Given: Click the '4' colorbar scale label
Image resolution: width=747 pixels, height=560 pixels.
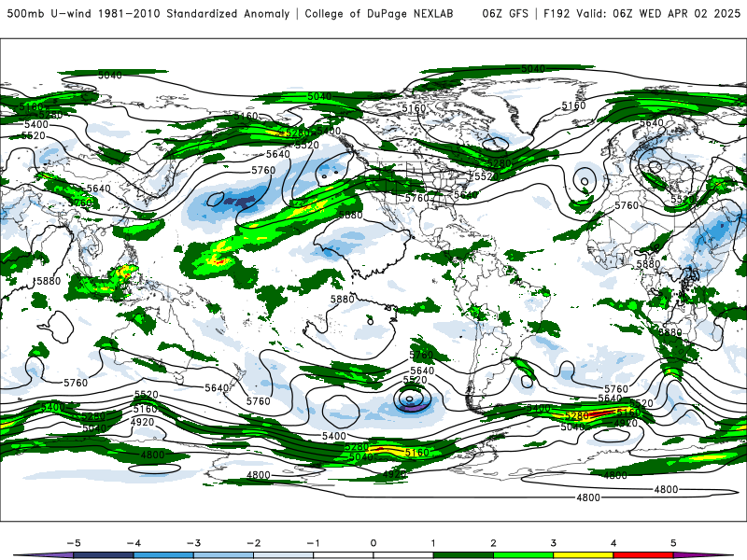Looking at the screenshot, I should coord(613,543).
